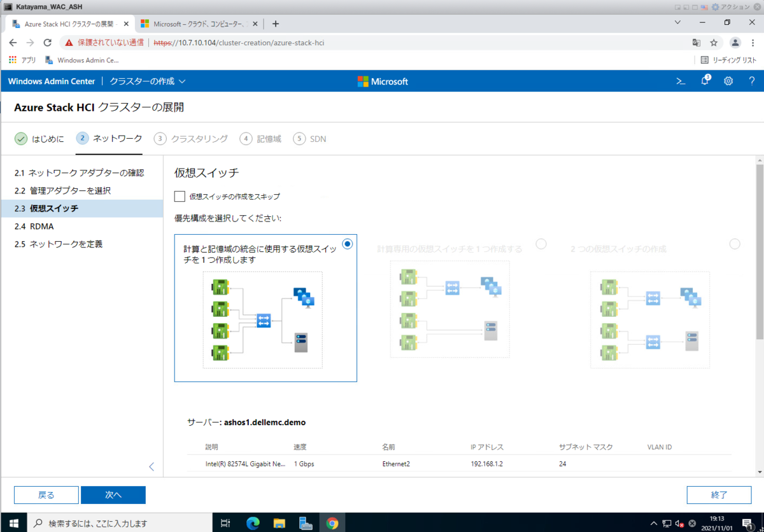Click 戻る button
Screen dimensions: 764x532
[46, 495]
